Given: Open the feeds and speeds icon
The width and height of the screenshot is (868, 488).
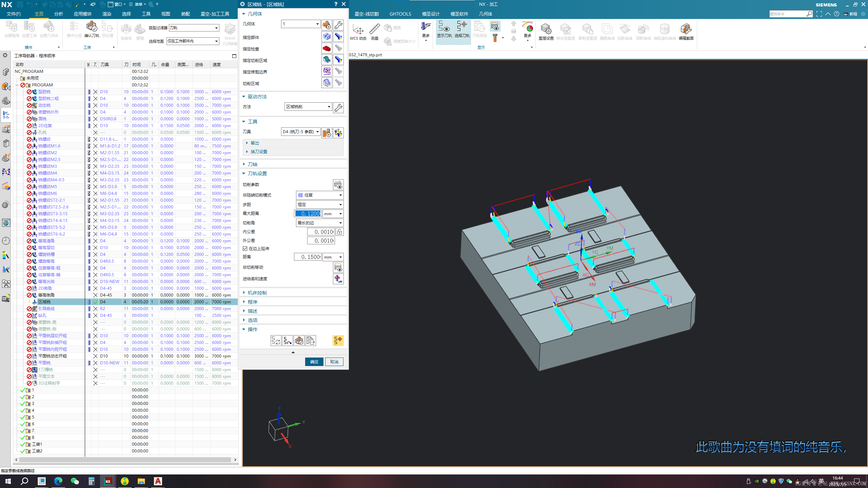Looking at the screenshot, I should (x=338, y=279).
